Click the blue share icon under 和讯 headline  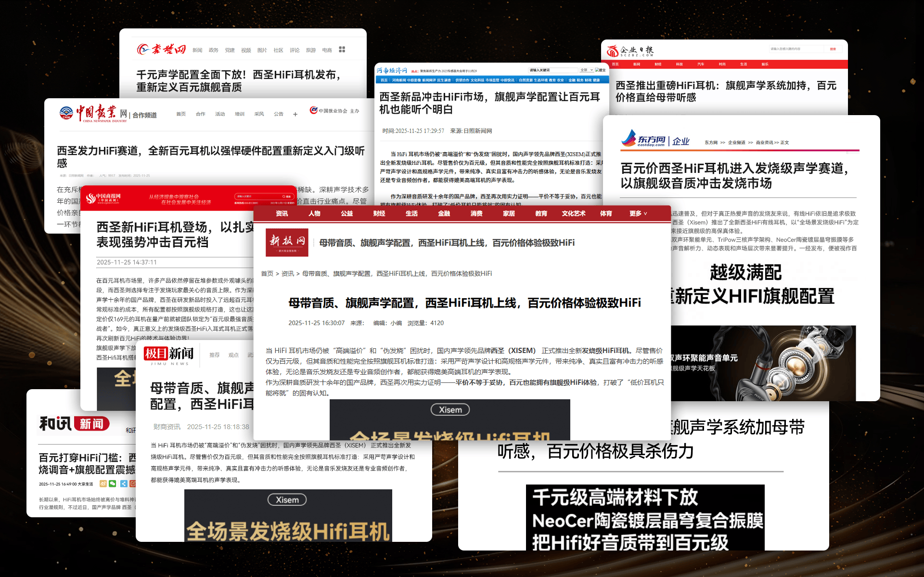tap(124, 484)
